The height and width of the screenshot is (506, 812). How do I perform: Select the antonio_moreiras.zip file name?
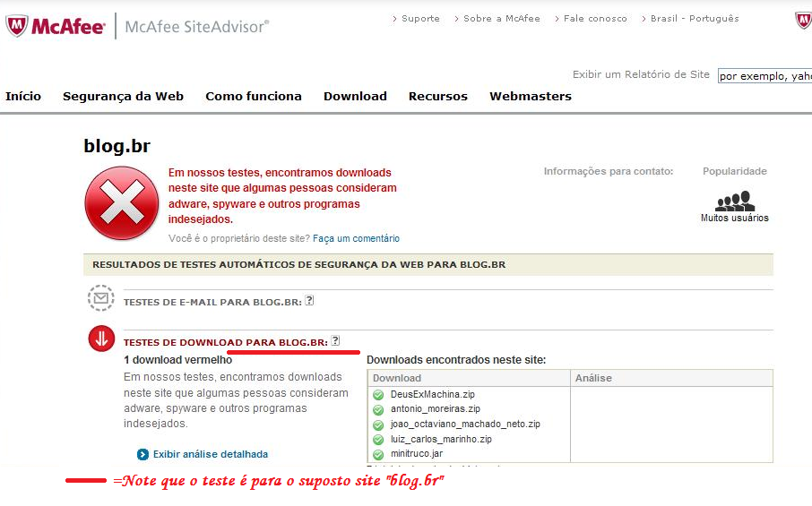(x=436, y=408)
